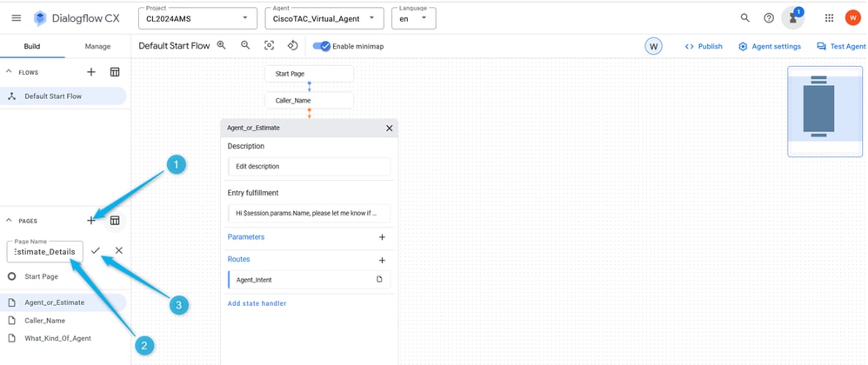Open the Entry fulfillment text box

[309, 213]
